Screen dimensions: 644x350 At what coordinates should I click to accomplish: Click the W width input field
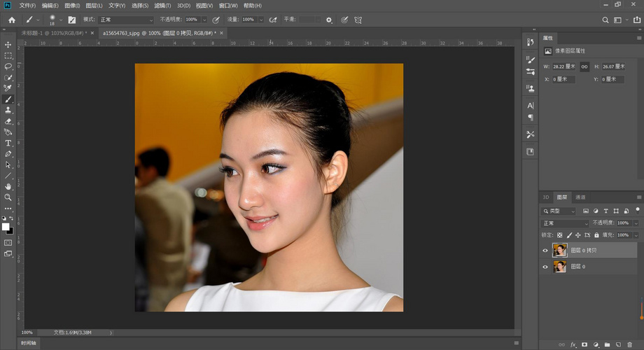pyautogui.click(x=563, y=66)
